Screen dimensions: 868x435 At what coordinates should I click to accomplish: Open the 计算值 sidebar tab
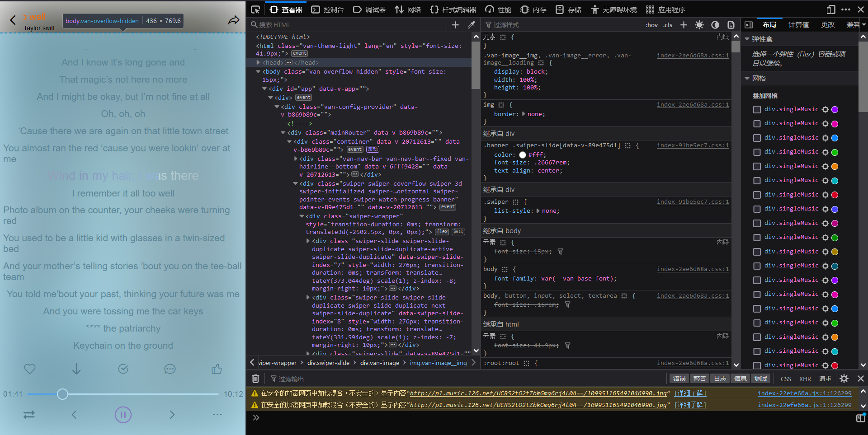pyautogui.click(x=798, y=25)
